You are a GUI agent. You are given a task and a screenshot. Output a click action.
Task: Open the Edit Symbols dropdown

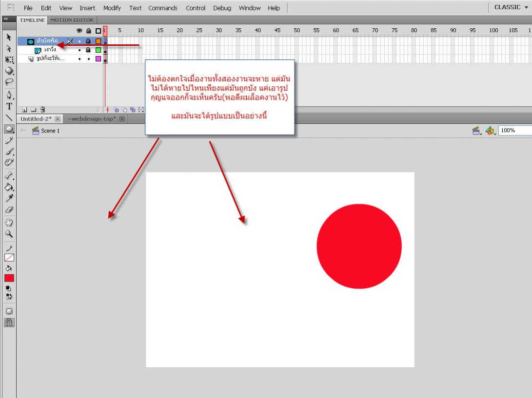pos(491,131)
